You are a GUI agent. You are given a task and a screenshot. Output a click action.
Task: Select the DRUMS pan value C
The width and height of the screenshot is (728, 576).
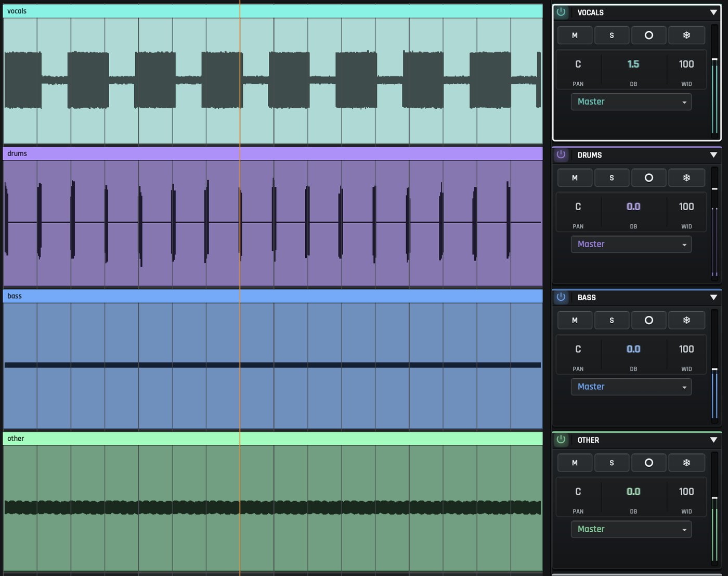click(578, 207)
